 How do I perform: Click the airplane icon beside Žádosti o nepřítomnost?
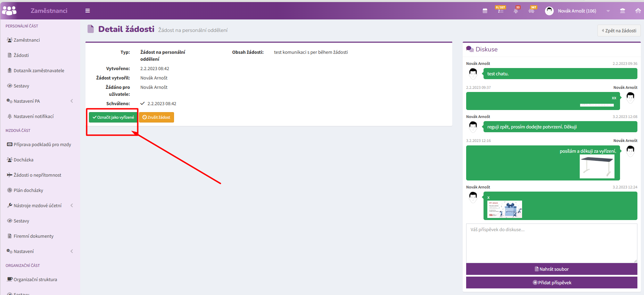click(x=10, y=175)
